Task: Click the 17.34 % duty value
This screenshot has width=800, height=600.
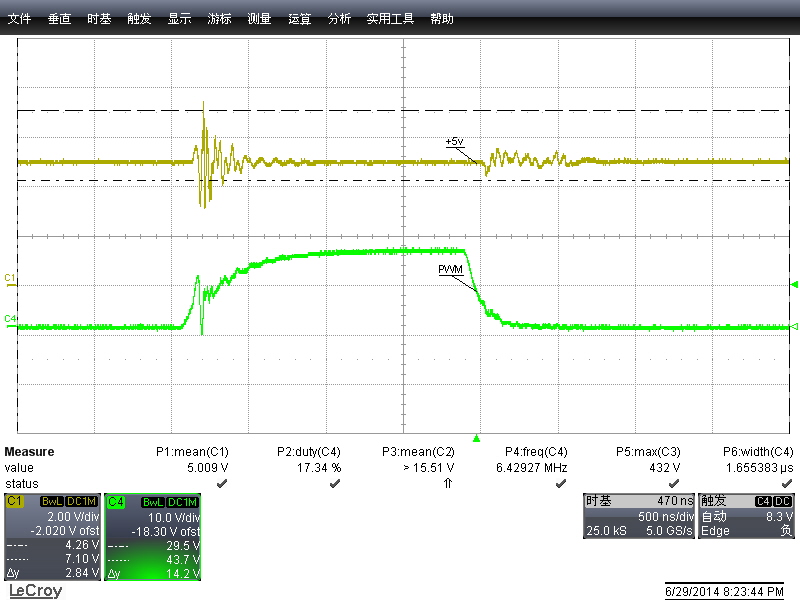Action: (319, 468)
